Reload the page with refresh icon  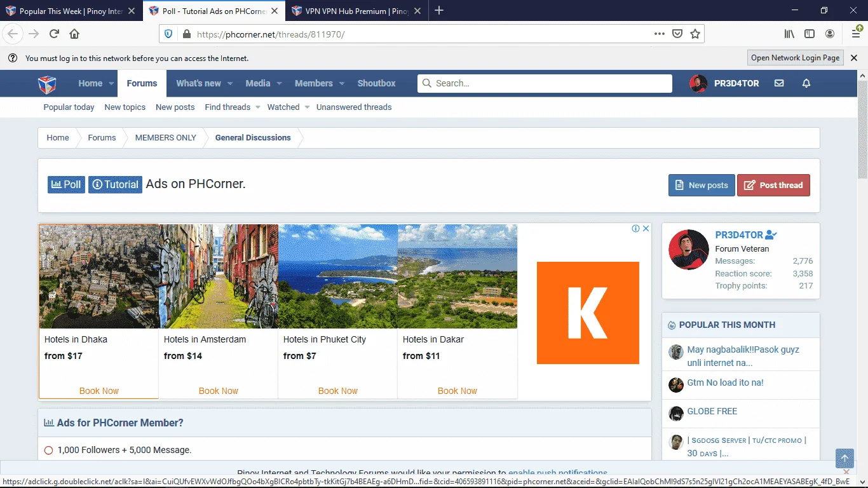(x=54, y=34)
